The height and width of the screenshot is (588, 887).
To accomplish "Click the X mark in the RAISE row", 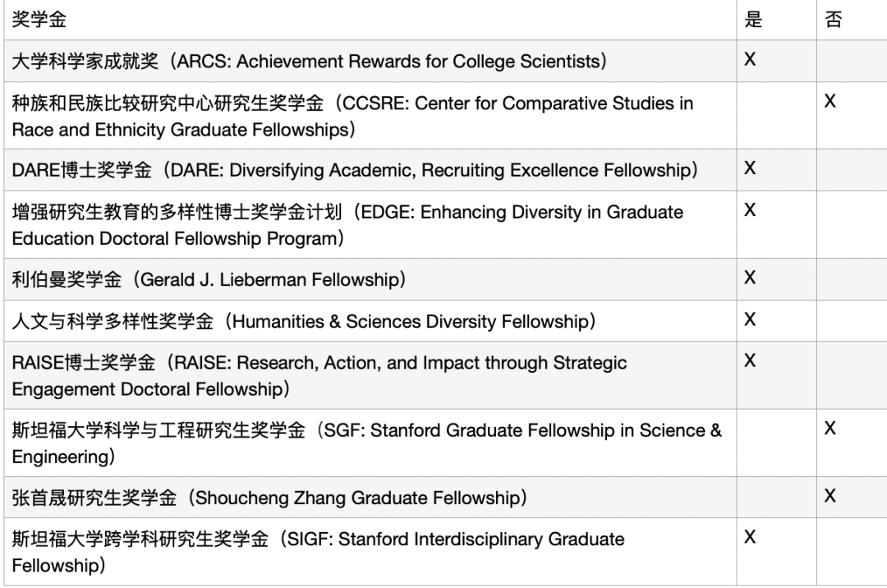I will (749, 361).
